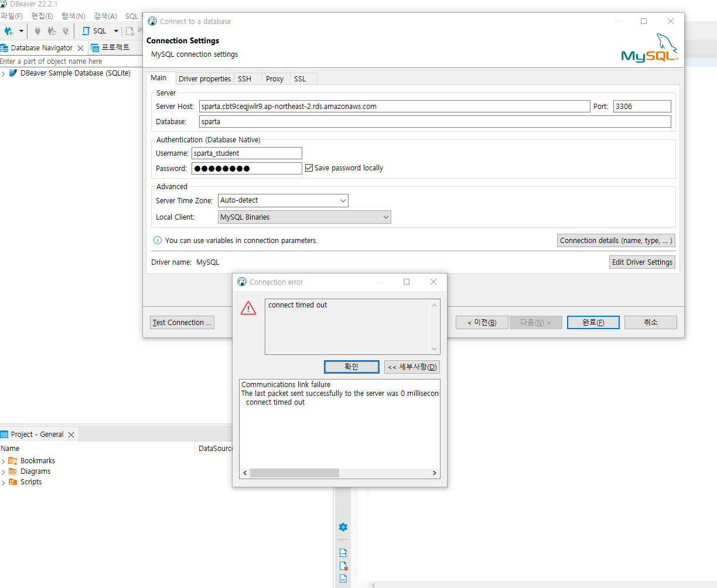Image resolution: width=717 pixels, height=588 pixels.
Task: Select the DBeaver Sample Database SQLite icon
Action: click(x=13, y=73)
